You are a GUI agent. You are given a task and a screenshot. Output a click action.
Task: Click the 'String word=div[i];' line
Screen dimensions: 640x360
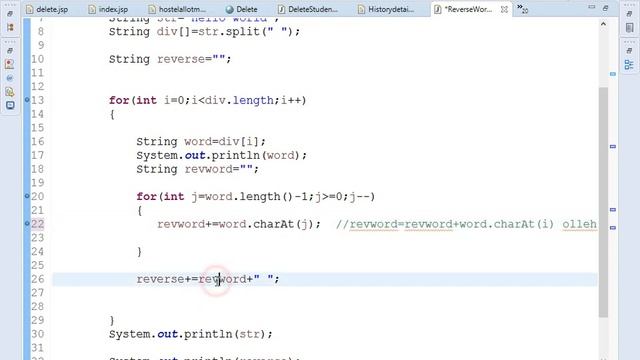pos(201,142)
